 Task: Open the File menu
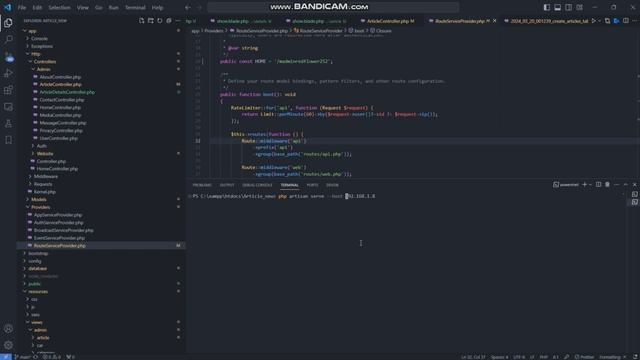click(22, 7)
